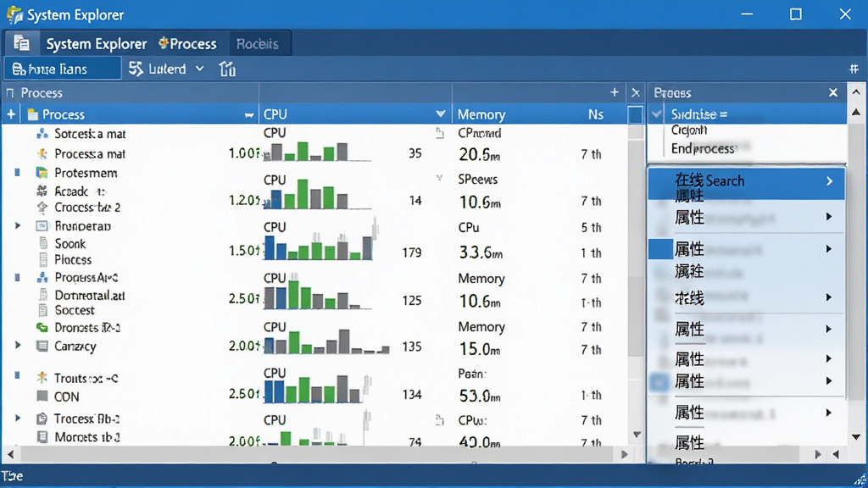Image resolution: width=868 pixels, height=488 pixels.
Task: Click the icon beside Canzacy
Action: (x=42, y=346)
